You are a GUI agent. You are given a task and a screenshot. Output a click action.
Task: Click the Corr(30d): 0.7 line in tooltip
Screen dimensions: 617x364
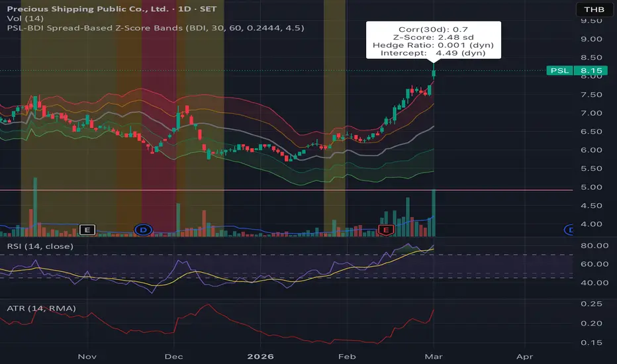(433, 30)
